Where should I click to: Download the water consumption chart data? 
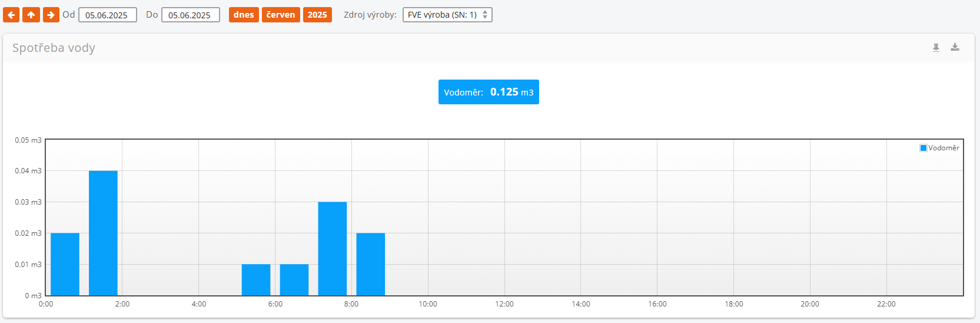pyautogui.click(x=955, y=48)
